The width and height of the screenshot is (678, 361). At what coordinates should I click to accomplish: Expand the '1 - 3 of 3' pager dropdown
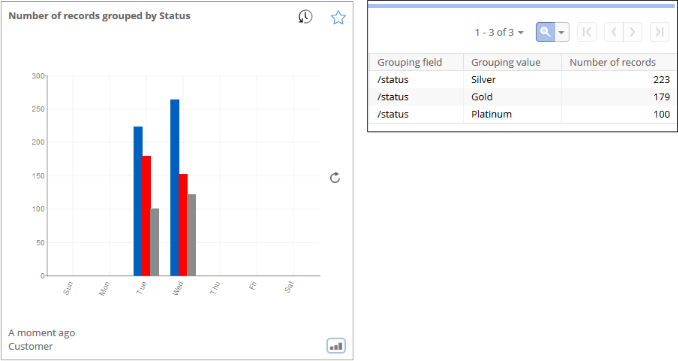[x=499, y=32]
